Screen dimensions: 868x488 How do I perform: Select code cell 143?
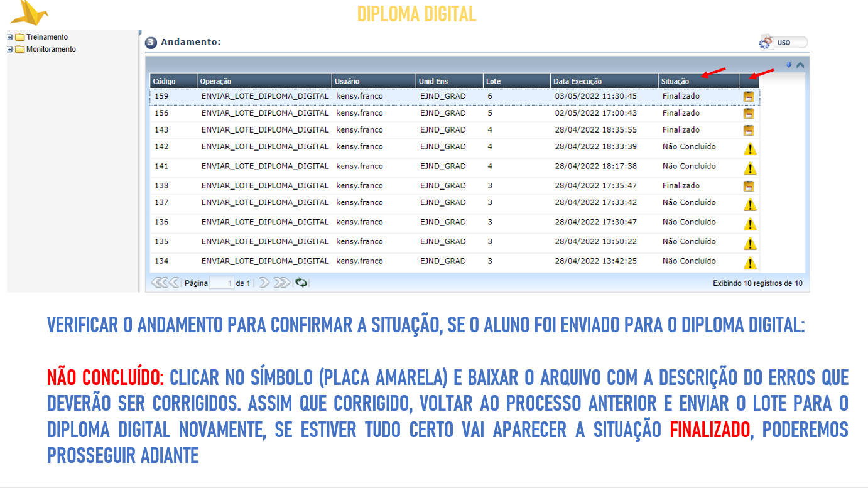click(161, 130)
